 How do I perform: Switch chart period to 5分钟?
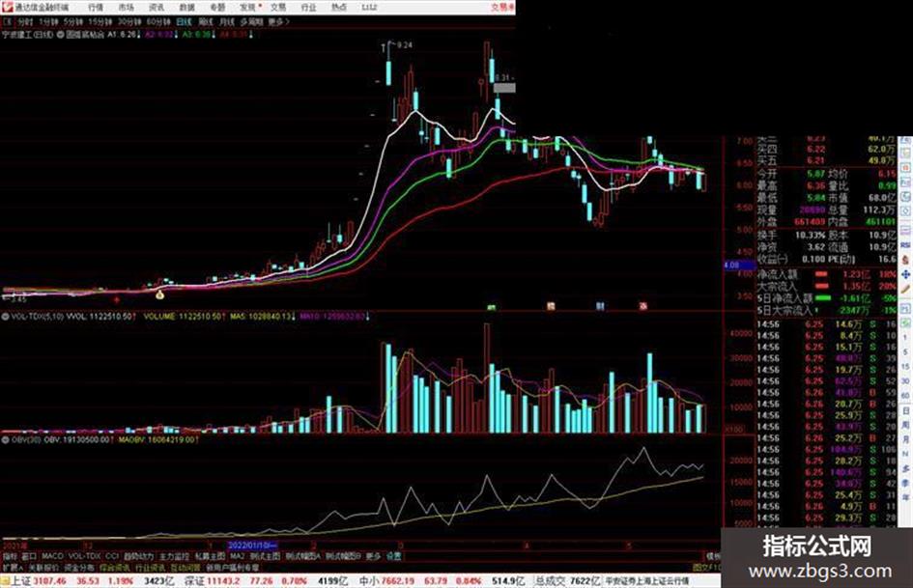click(72, 21)
